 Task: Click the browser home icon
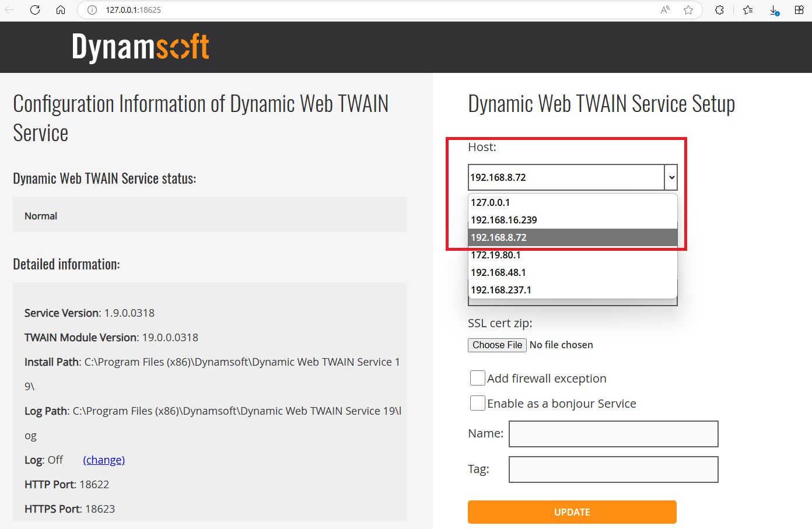coord(61,10)
